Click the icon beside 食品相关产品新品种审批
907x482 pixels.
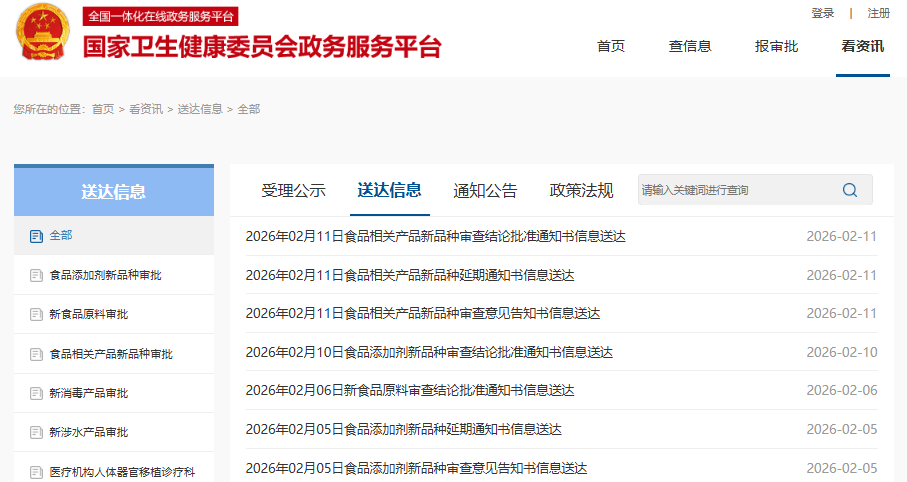coord(36,354)
